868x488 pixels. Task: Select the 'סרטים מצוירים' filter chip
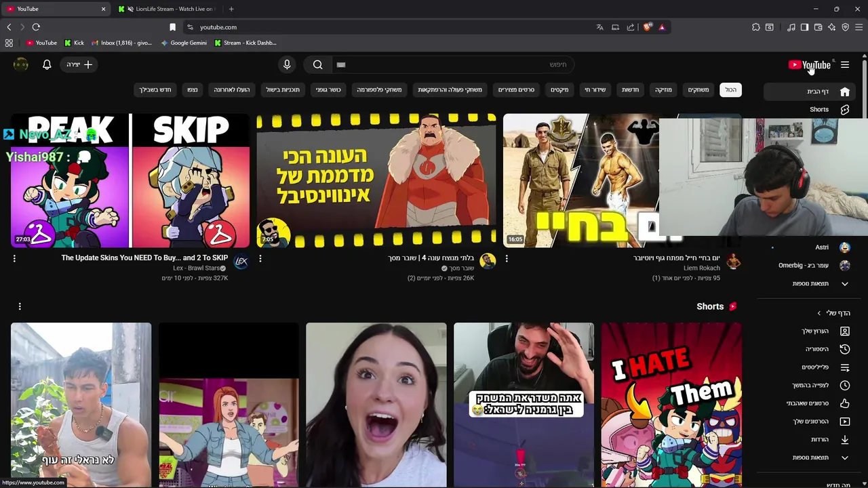[x=517, y=89]
